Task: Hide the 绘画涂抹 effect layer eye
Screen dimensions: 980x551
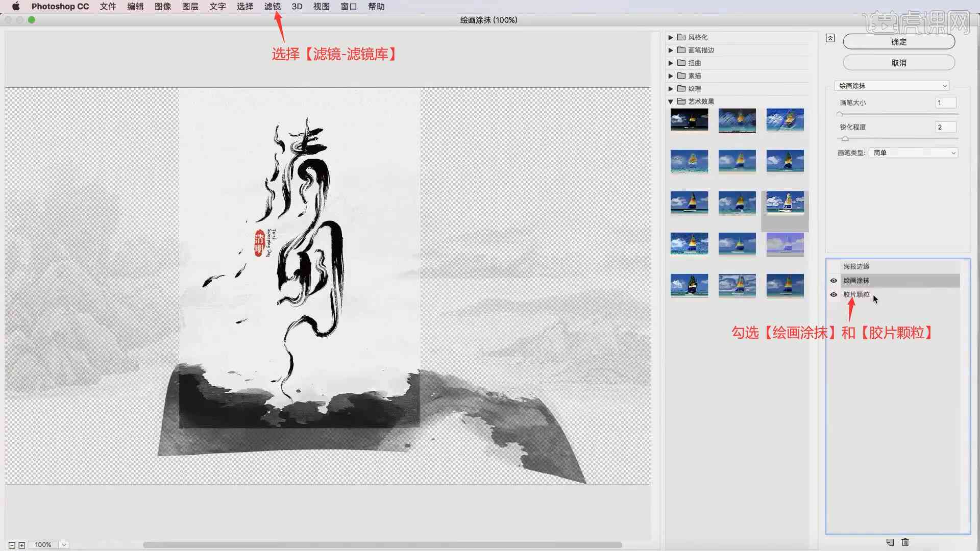Action: pos(834,281)
